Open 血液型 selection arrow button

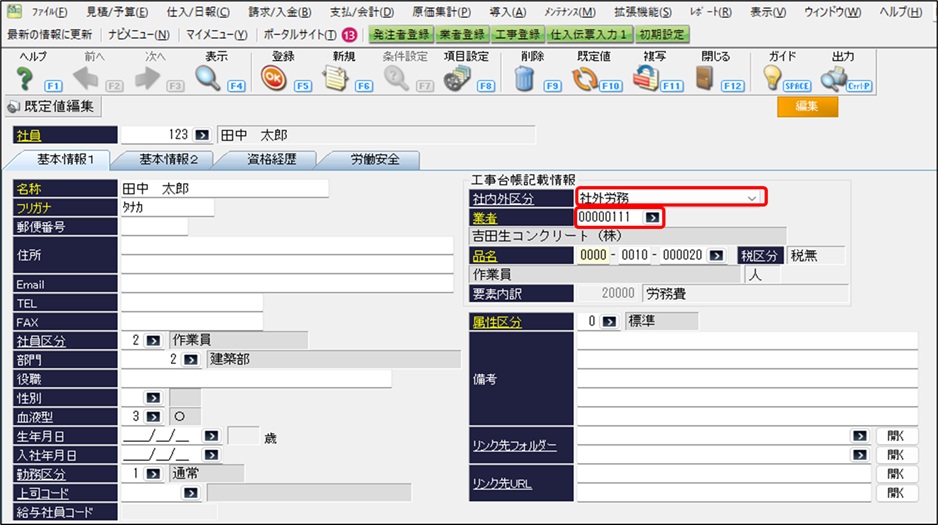tap(152, 416)
